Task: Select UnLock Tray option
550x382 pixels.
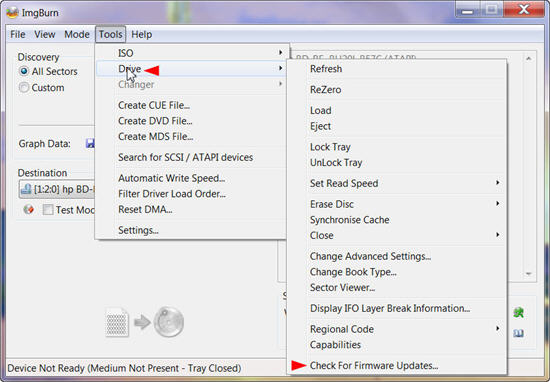Action: (x=397, y=162)
